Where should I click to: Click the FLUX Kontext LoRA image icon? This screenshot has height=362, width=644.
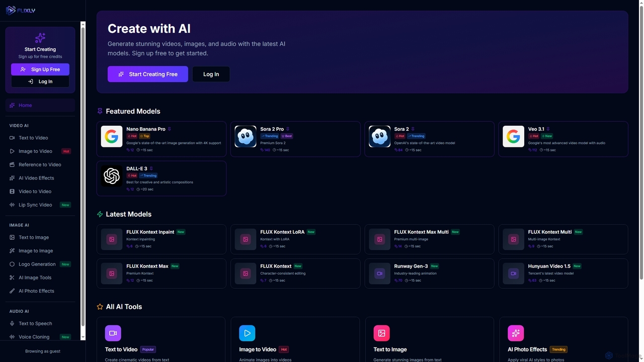(x=246, y=239)
